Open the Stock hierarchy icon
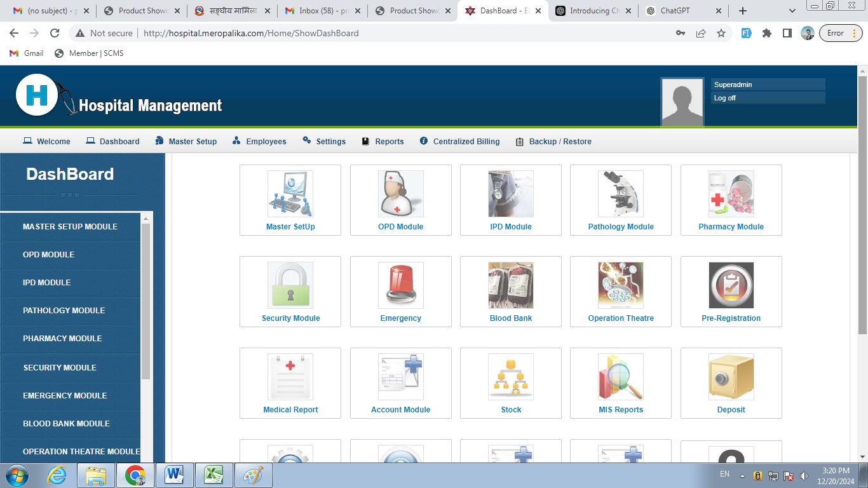 [510, 377]
